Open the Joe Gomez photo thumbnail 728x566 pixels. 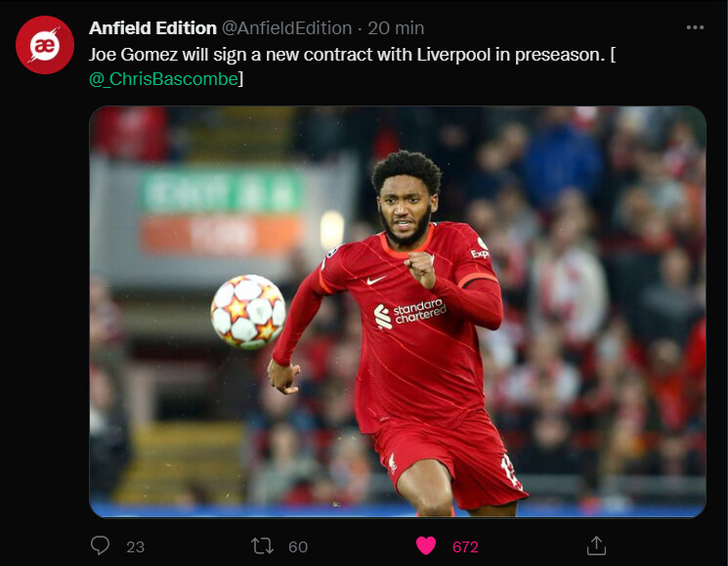tap(398, 312)
